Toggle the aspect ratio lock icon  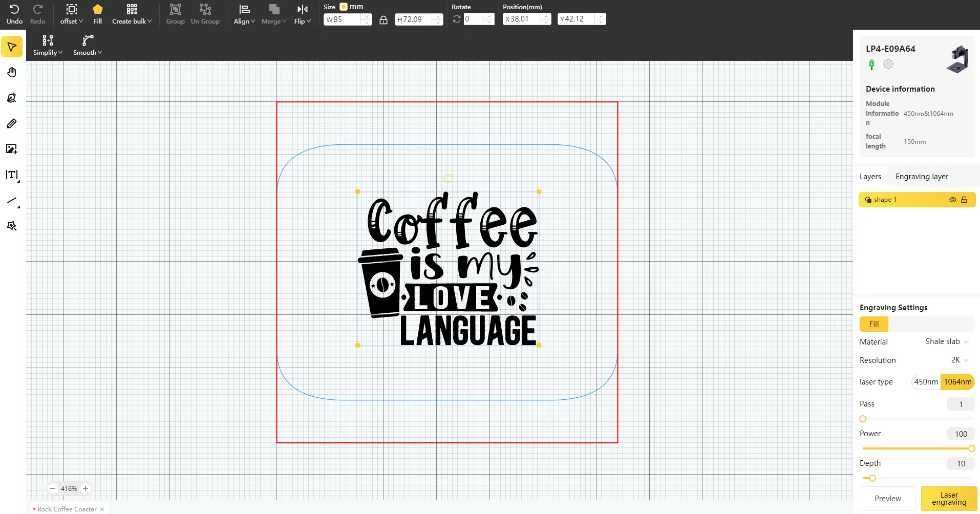(384, 20)
